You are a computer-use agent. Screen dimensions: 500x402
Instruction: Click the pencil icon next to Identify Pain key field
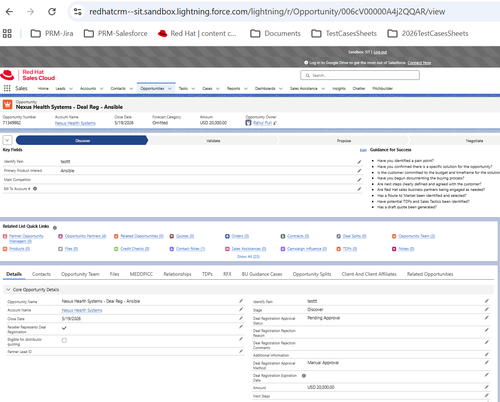tap(359, 162)
